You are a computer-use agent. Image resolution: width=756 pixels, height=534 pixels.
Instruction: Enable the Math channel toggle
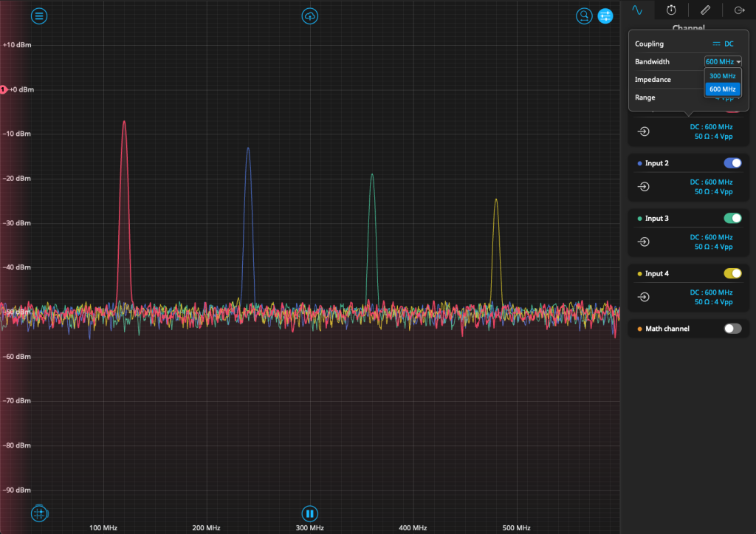(732, 329)
